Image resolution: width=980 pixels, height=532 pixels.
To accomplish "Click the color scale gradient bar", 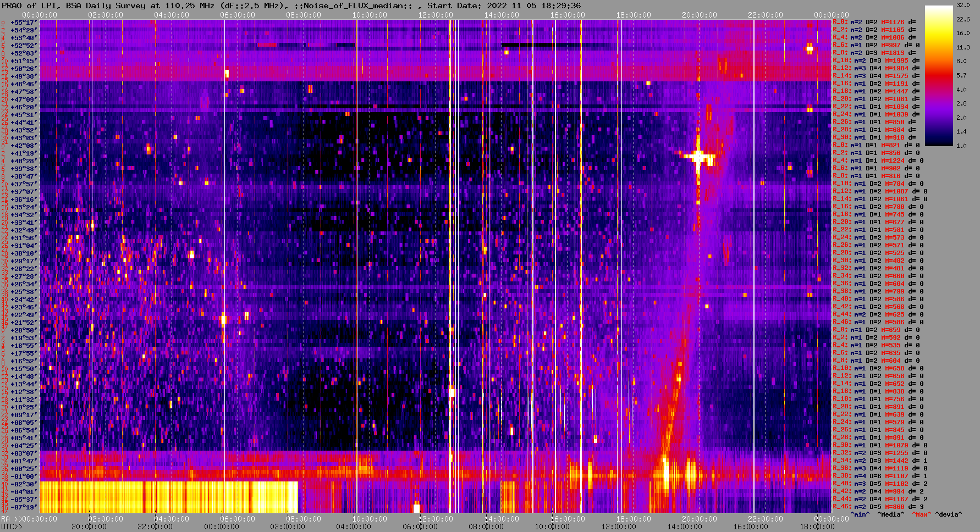I will tap(938, 76).
